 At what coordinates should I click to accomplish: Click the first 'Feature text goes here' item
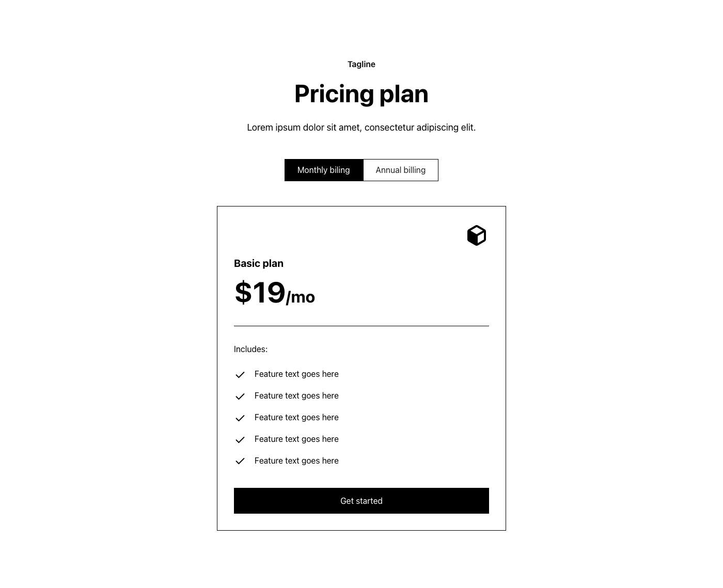click(x=296, y=374)
